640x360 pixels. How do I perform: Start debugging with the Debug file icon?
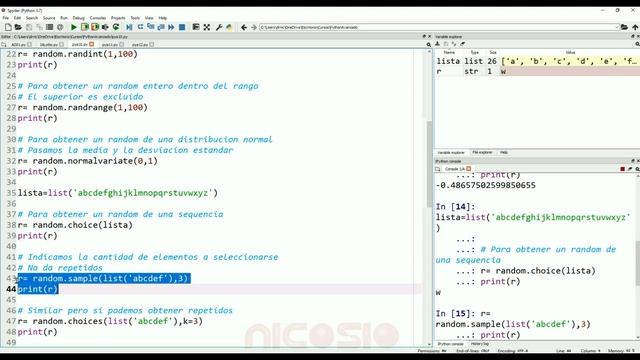coord(129,27)
